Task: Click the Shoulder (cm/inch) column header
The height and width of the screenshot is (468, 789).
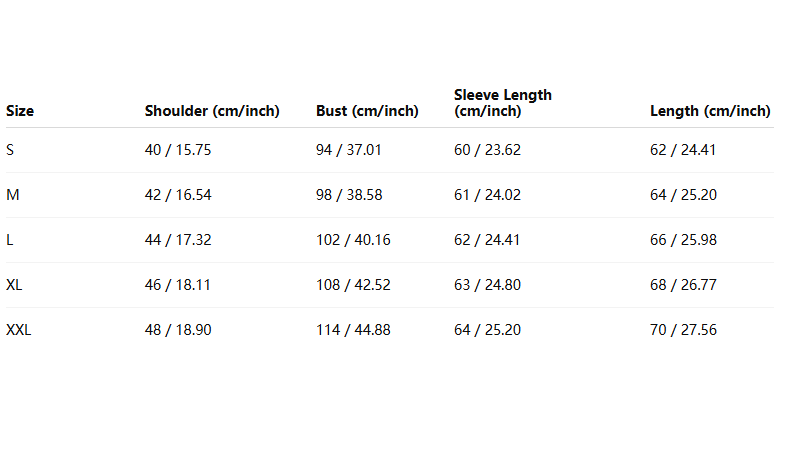Action: click(212, 111)
